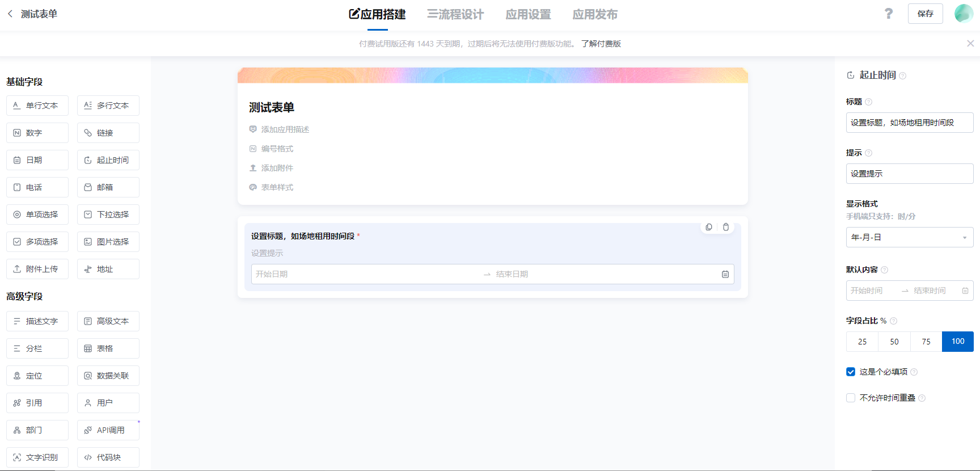Add a 单项选择 field
This screenshot has width=980, height=471.
tap(37, 215)
